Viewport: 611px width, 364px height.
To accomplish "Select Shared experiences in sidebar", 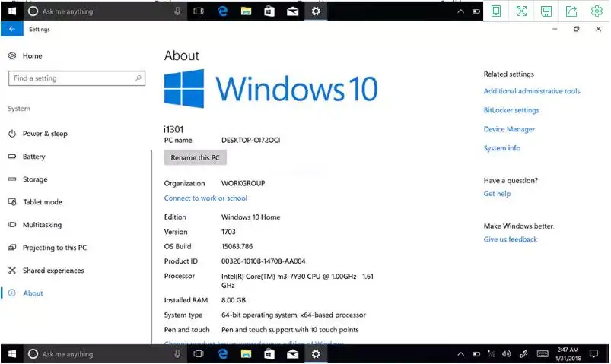I will [53, 271].
